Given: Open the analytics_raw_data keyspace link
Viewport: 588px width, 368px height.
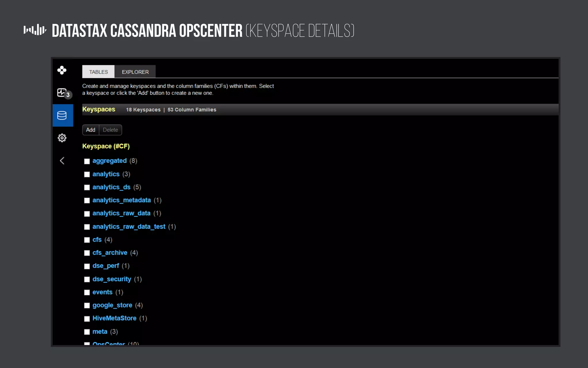Looking at the screenshot, I should (121, 213).
